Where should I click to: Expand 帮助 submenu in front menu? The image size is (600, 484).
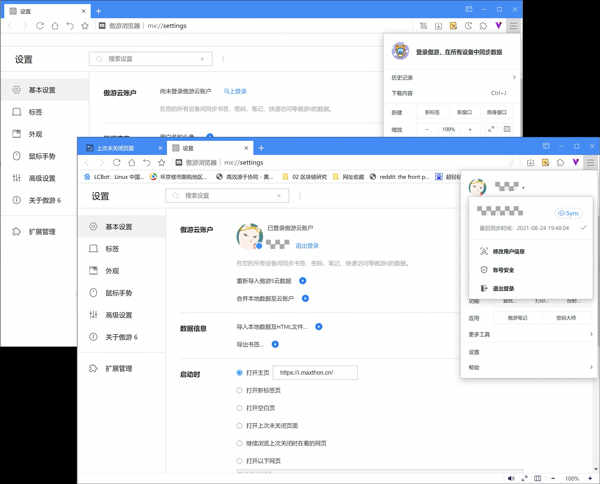(591, 367)
